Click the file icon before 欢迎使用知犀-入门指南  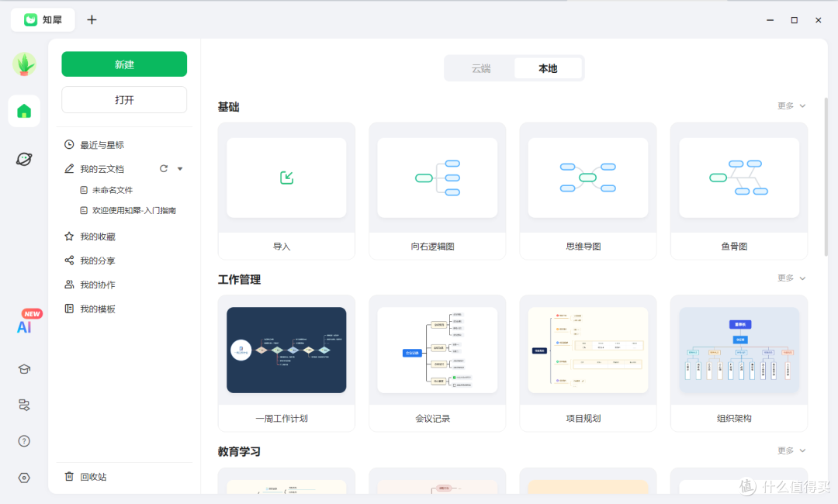[84, 210]
